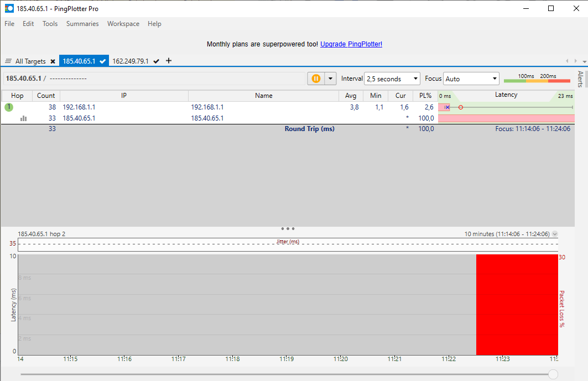Open the Help menu
Screen dimensions: 588x381
pos(154,24)
